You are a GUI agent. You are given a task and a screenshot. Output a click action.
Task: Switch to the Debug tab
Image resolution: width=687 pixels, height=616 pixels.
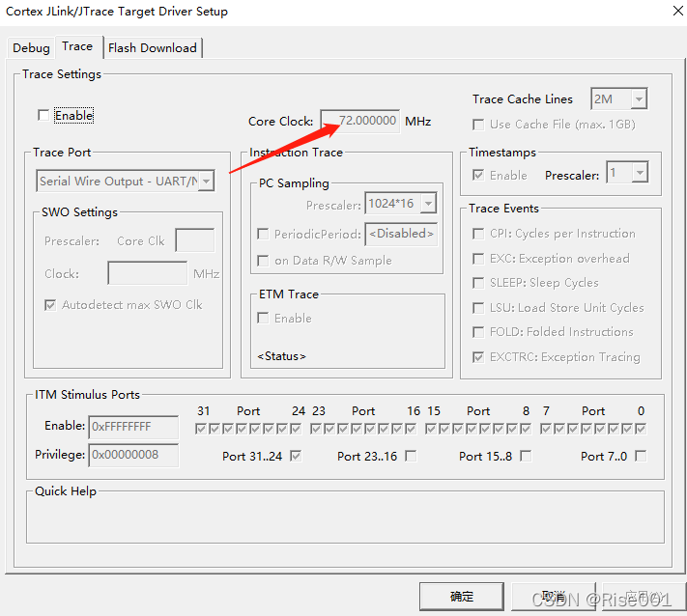point(31,47)
